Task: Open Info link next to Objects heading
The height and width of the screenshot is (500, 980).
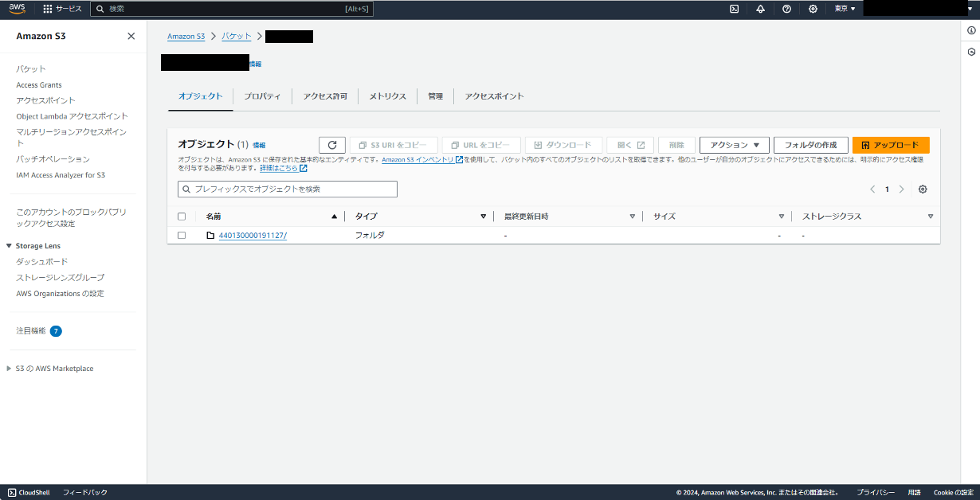Action: click(259, 145)
